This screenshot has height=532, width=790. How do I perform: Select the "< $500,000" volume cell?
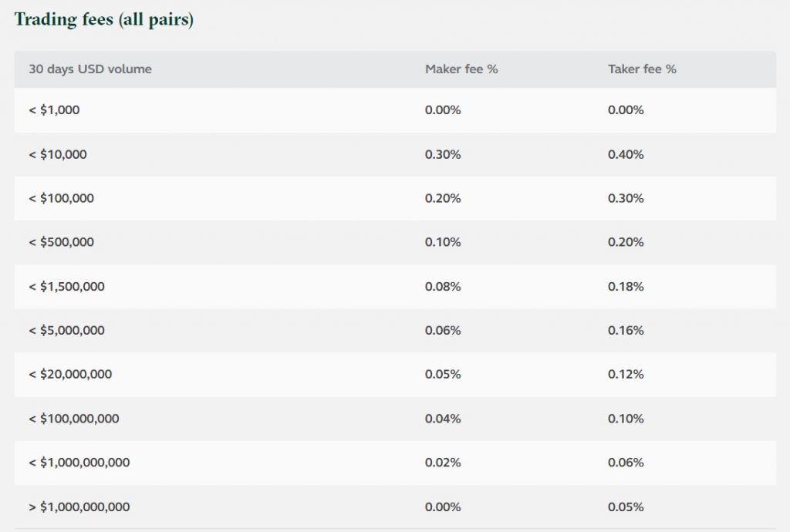point(62,242)
